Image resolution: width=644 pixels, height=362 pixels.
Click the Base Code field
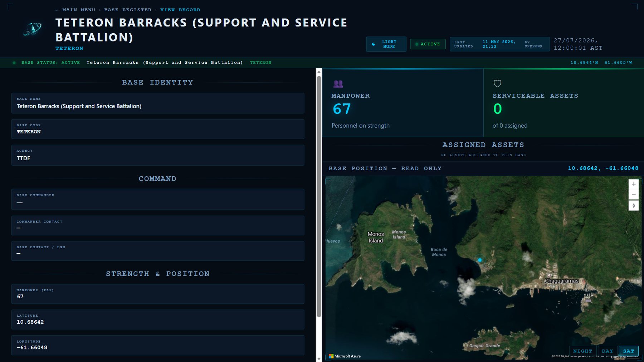pyautogui.click(x=158, y=129)
